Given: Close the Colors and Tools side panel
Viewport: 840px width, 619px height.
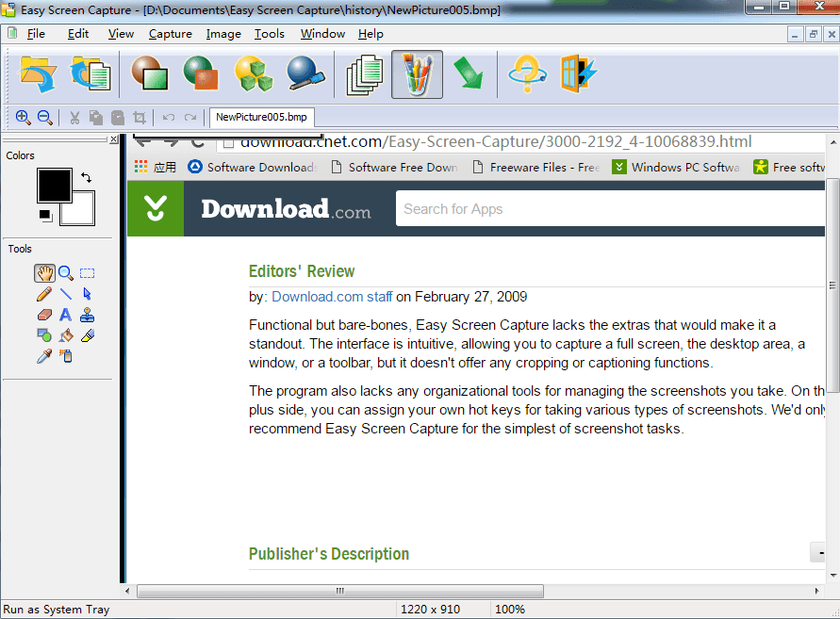Looking at the screenshot, I should pos(113,139).
